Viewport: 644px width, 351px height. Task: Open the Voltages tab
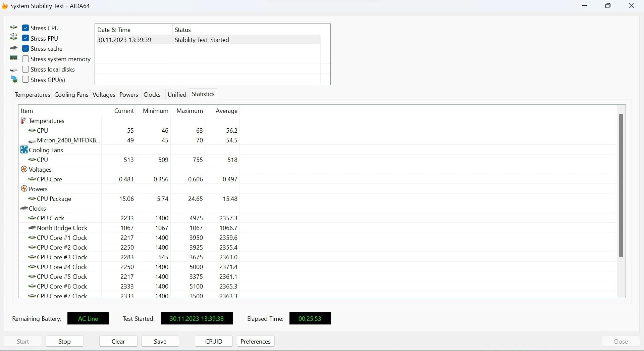tap(104, 94)
